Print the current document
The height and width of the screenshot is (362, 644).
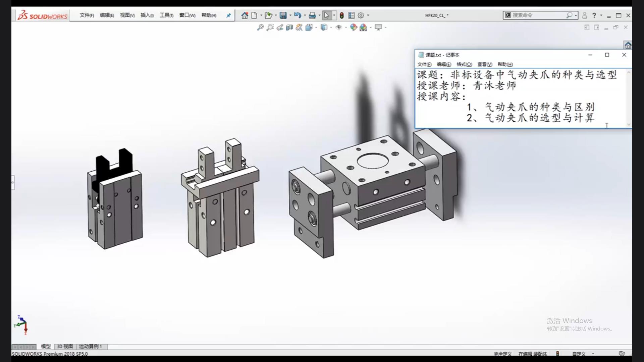pos(312,15)
